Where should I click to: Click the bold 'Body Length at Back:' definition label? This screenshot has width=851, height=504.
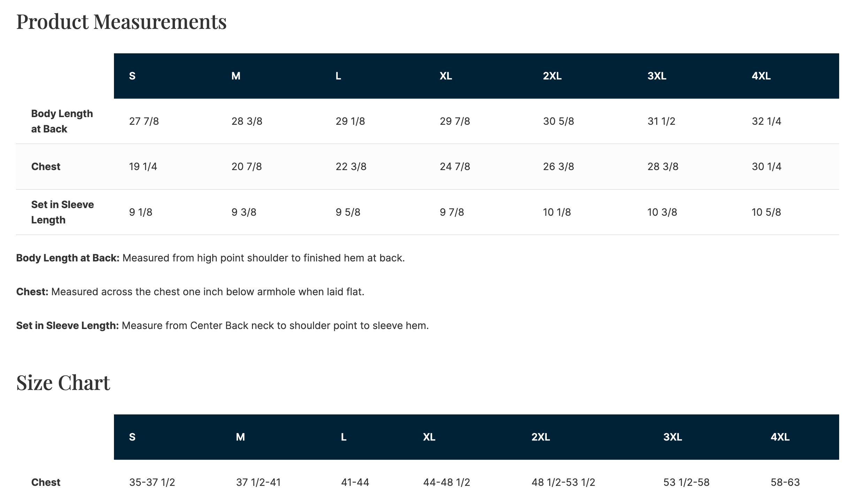pos(68,258)
